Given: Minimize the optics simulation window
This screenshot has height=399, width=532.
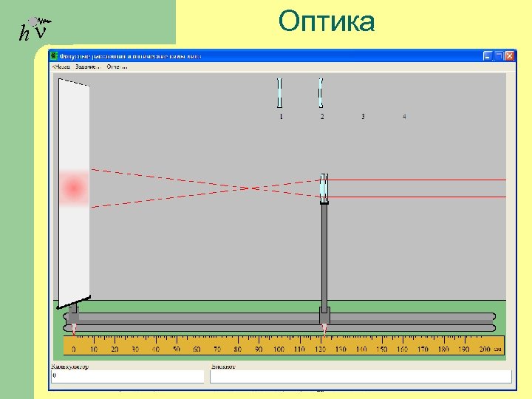Looking at the screenshot, I should click(488, 56).
